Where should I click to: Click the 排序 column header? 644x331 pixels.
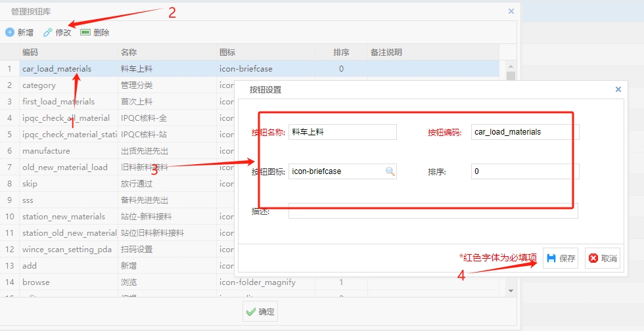click(x=341, y=52)
